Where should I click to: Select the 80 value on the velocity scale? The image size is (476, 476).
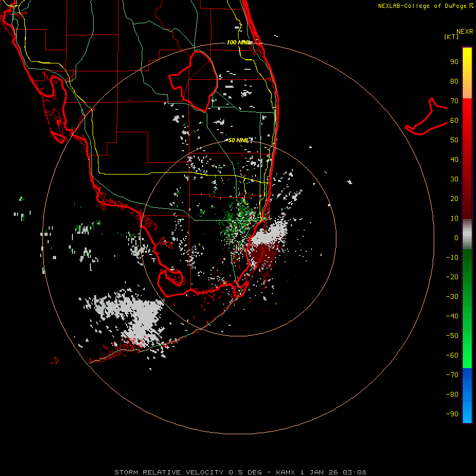click(x=454, y=81)
